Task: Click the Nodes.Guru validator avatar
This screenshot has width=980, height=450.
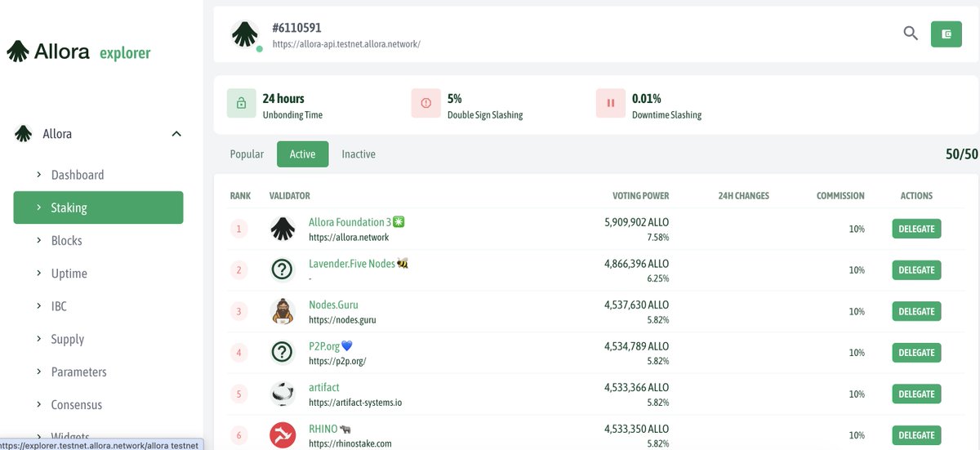Action: (282, 311)
